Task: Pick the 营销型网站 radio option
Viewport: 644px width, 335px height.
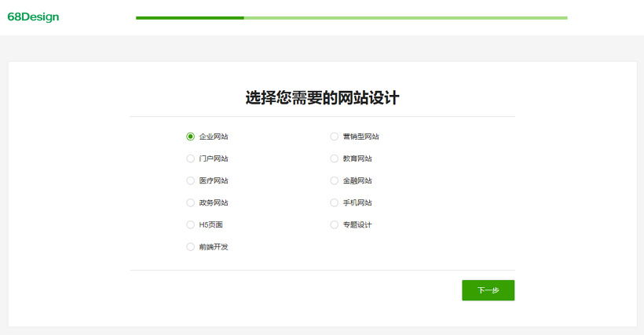Action: 335,137
